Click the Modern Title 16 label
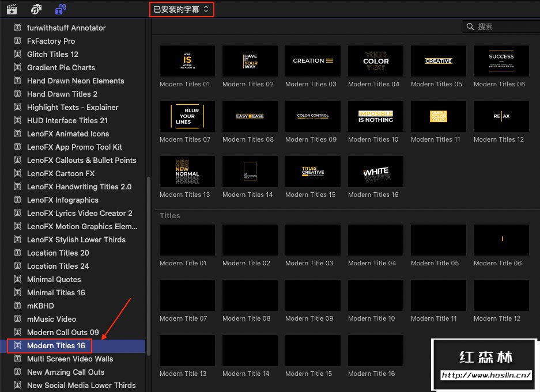The width and height of the screenshot is (540, 392). point(372,374)
